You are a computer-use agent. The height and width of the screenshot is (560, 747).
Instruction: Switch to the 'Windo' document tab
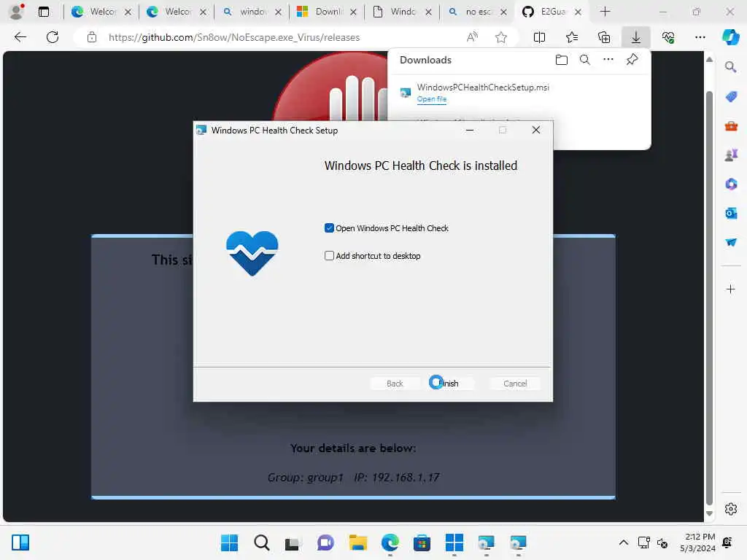coord(402,12)
